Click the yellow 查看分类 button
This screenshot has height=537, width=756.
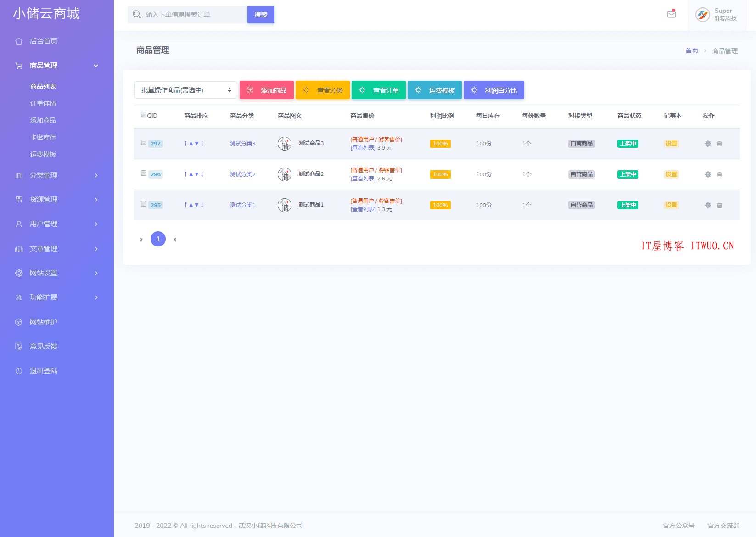pos(323,90)
